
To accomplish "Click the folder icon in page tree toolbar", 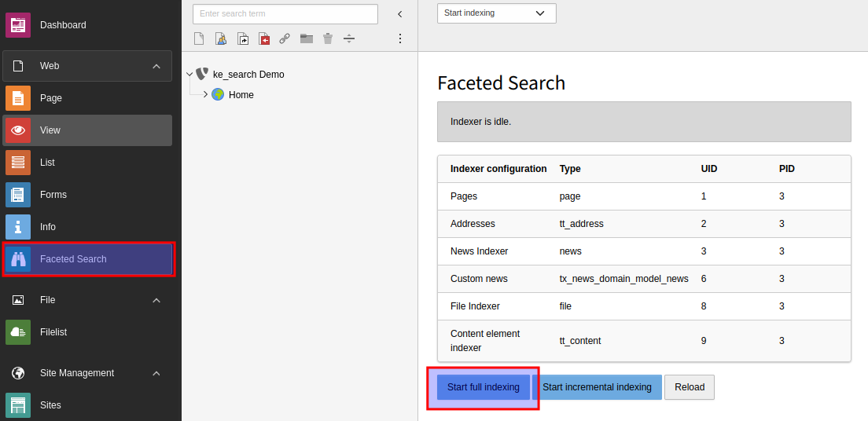I will (x=307, y=38).
